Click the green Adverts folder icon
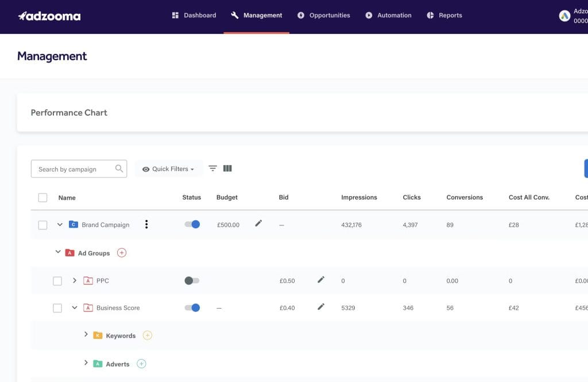 (98, 364)
